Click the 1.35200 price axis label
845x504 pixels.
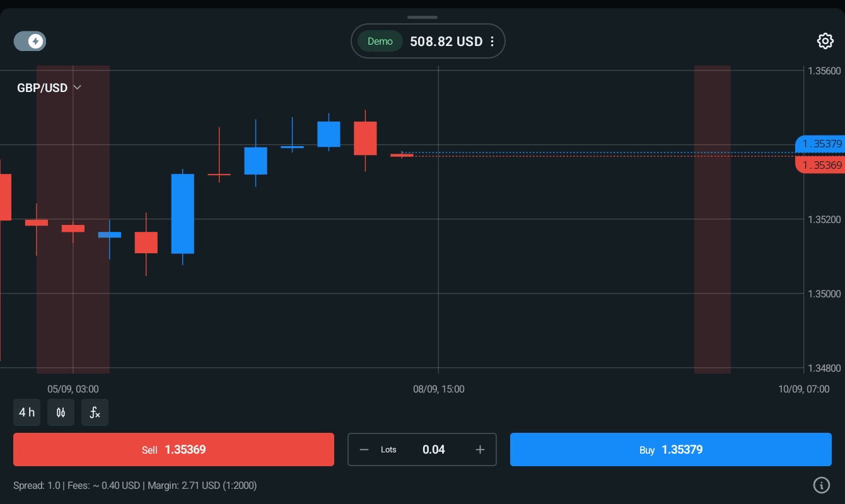click(x=824, y=219)
